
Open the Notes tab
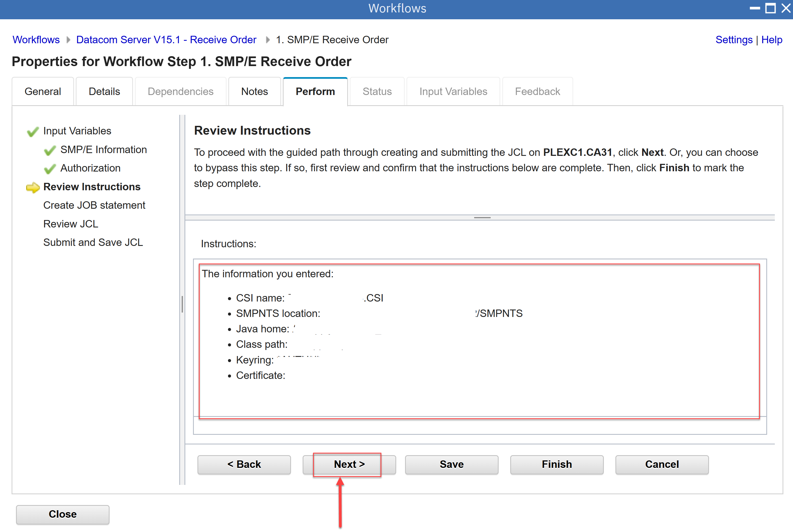pos(254,92)
